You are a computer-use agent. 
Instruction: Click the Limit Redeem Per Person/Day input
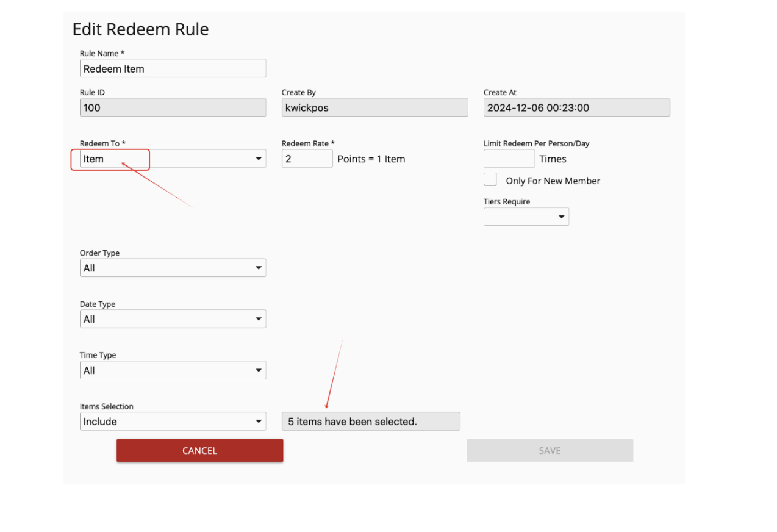[x=509, y=159]
